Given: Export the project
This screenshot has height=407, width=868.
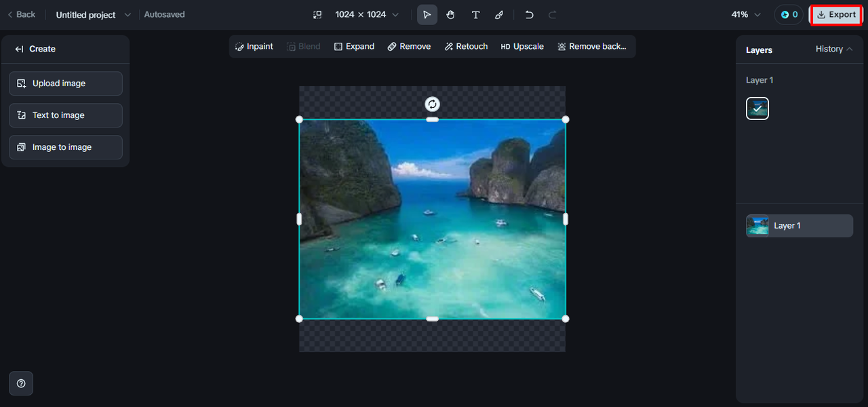Looking at the screenshot, I should coord(836,14).
